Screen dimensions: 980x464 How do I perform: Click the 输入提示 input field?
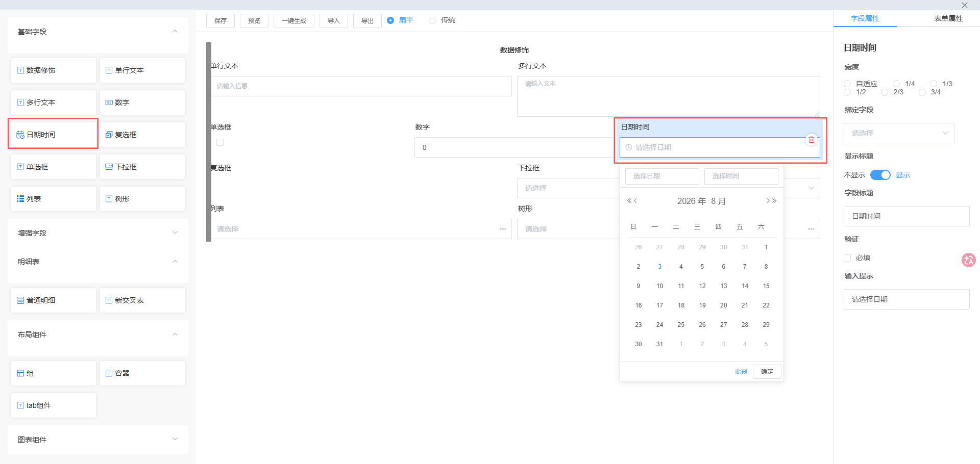(x=906, y=299)
